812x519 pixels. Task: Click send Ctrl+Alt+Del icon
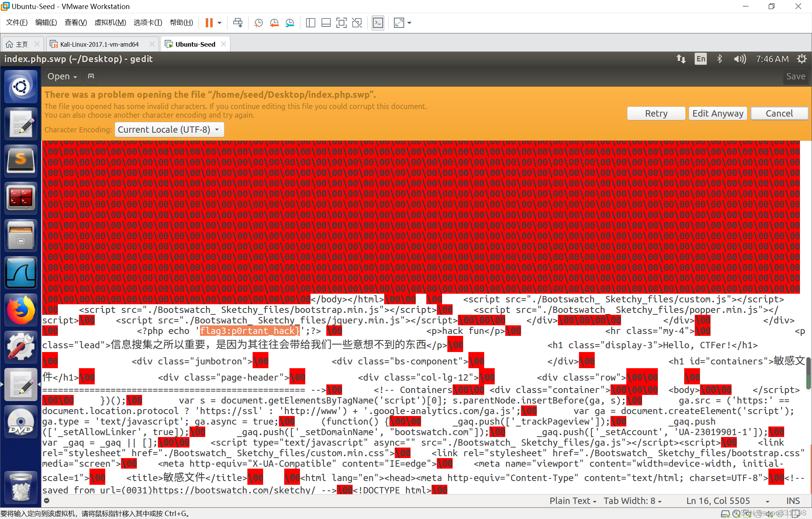[x=238, y=23]
